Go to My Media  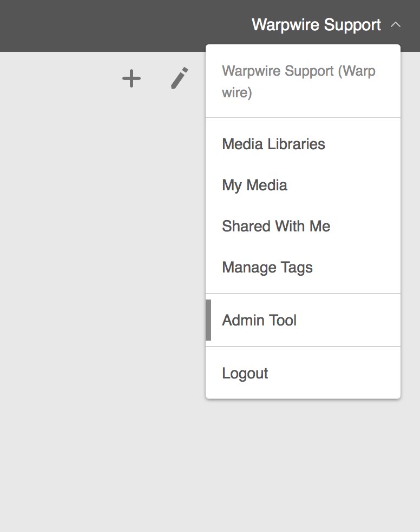303,185
